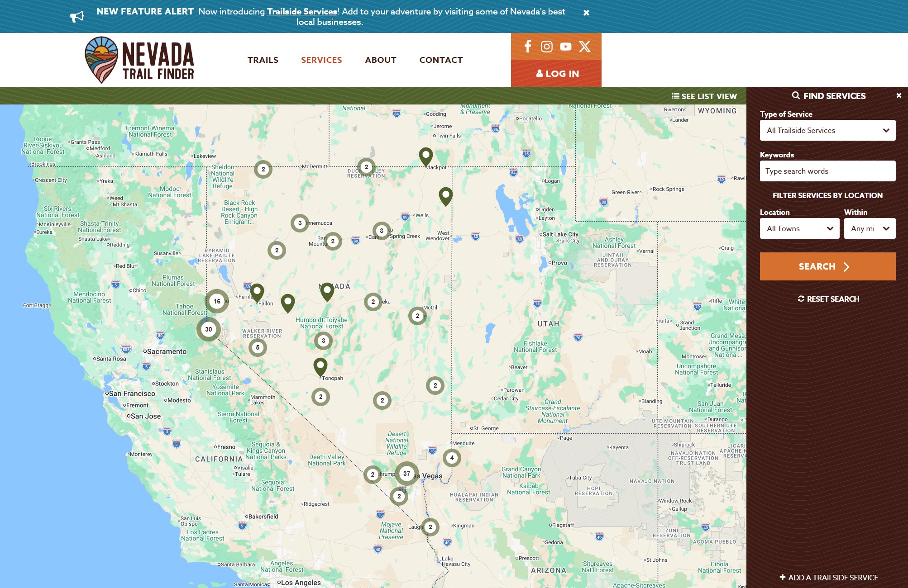The height and width of the screenshot is (588, 908).
Task: Open the X (Twitter) social icon
Action: (x=584, y=46)
